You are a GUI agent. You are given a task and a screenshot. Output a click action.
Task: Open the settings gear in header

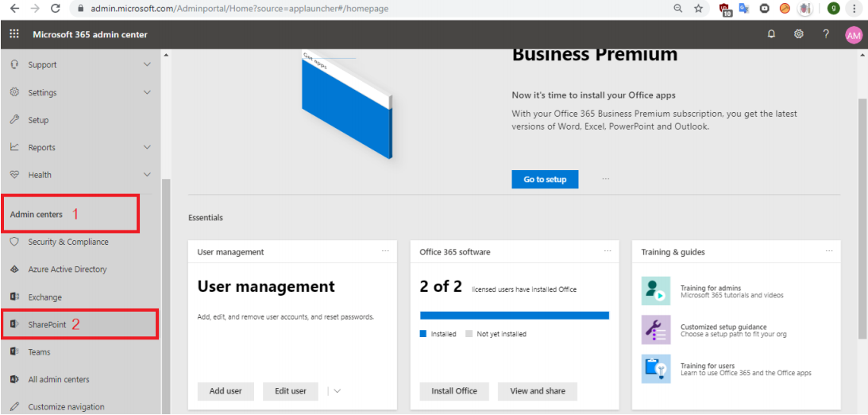click(798, 34)
